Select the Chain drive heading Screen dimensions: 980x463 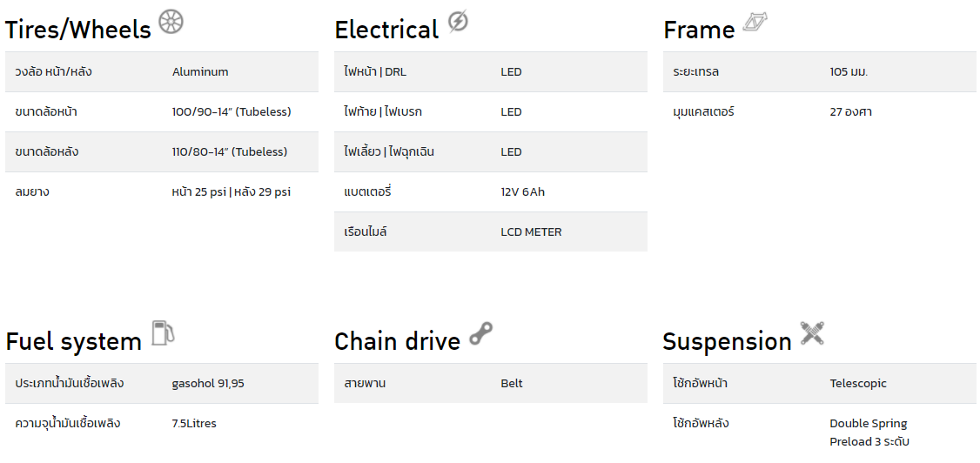click(x=398, y=342)
